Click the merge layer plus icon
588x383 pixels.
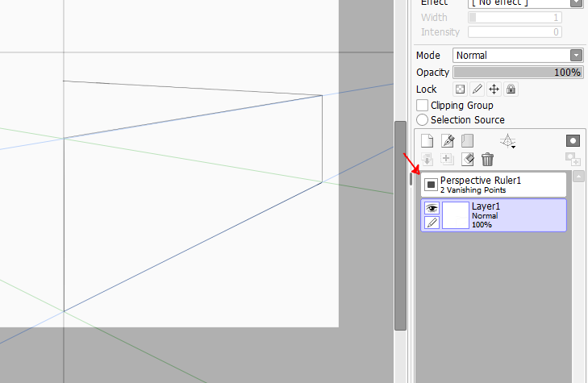click(x=447, y=160)
